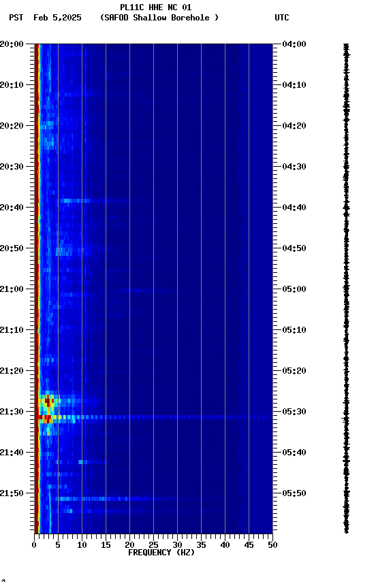Click the 20:40 PST time label
Image resolution: width=376 pixels, height=588 pixels.
pyautogui.click(x=12, y=208)
